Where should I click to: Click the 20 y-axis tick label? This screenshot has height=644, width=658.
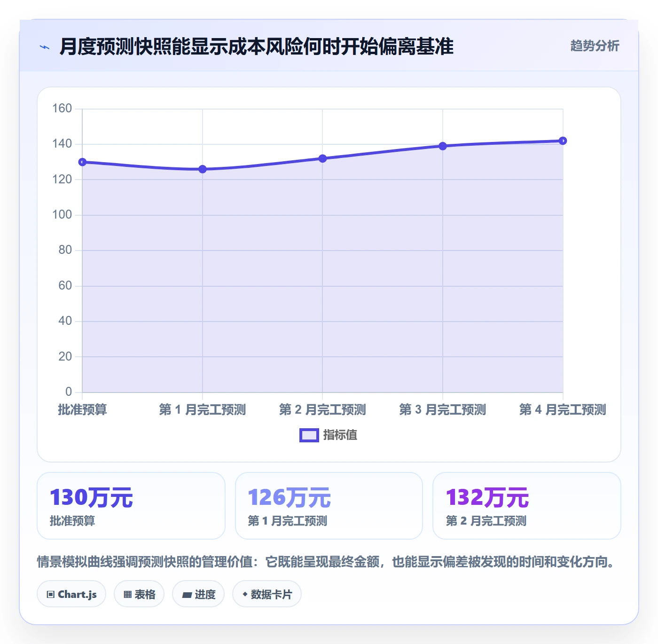65,357
